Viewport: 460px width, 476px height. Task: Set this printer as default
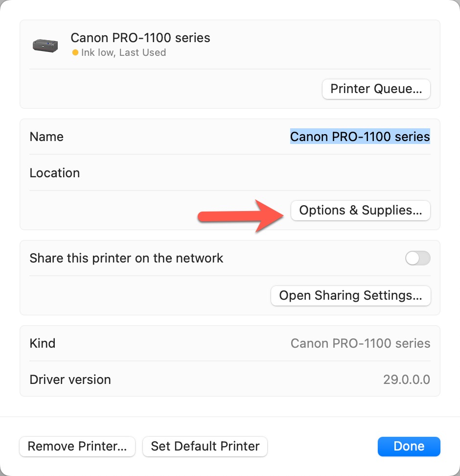pos(205,447)
